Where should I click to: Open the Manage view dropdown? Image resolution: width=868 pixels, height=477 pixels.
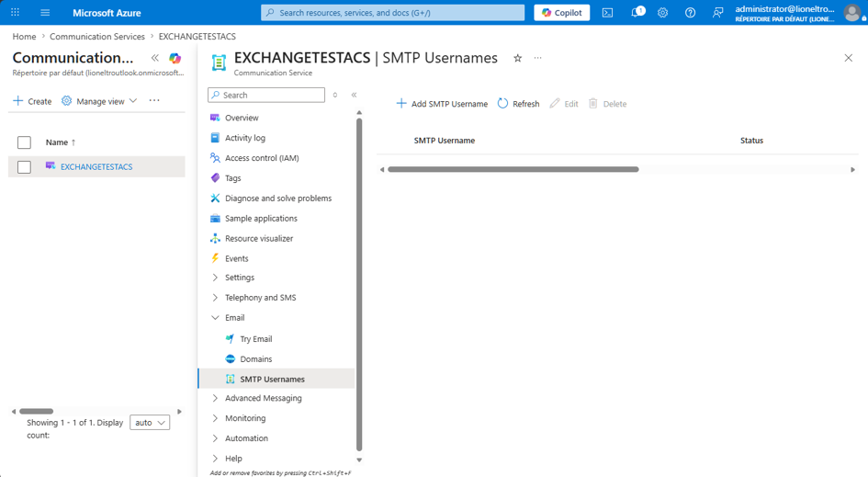pyautogui.click(x=99, y=101)
